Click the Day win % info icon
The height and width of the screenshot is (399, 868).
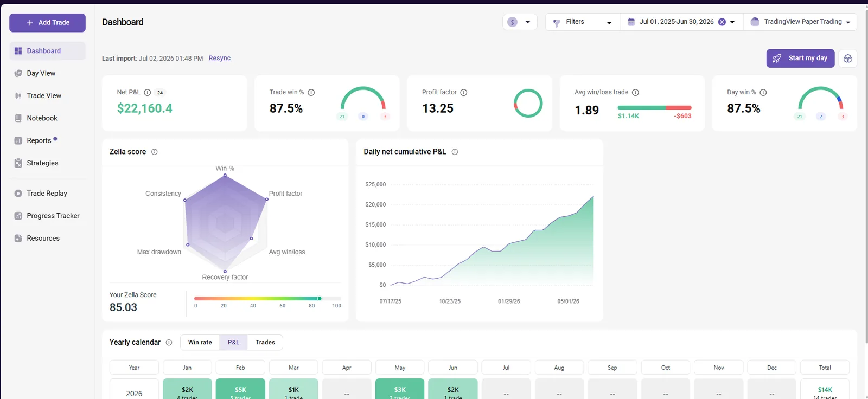point(763,93)
